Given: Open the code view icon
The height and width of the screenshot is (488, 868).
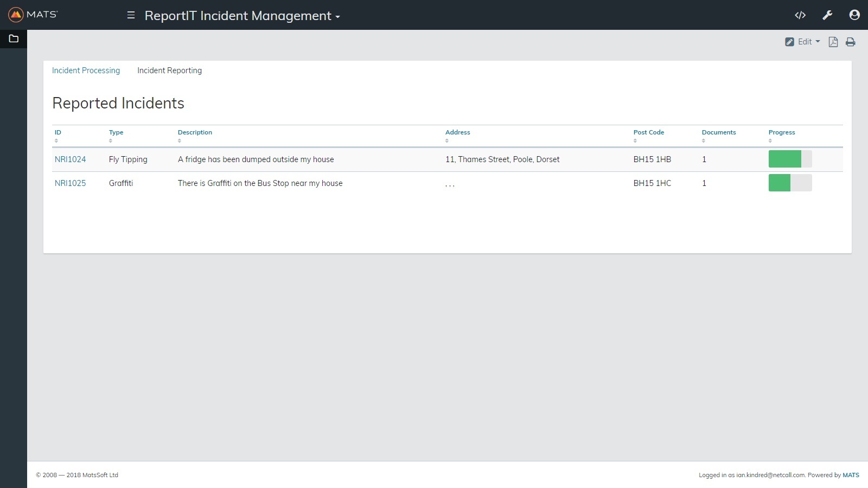Looking at the screenshot, I should coord(800,15).
